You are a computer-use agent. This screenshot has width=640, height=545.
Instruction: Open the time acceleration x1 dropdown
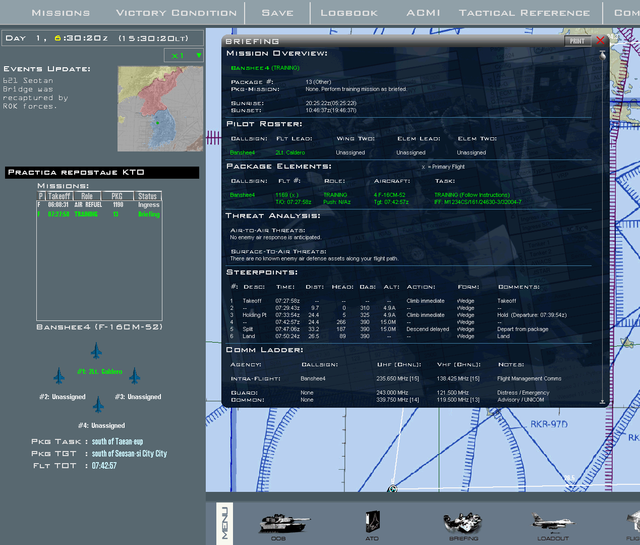pyautogui.click(x=184, y=56)
